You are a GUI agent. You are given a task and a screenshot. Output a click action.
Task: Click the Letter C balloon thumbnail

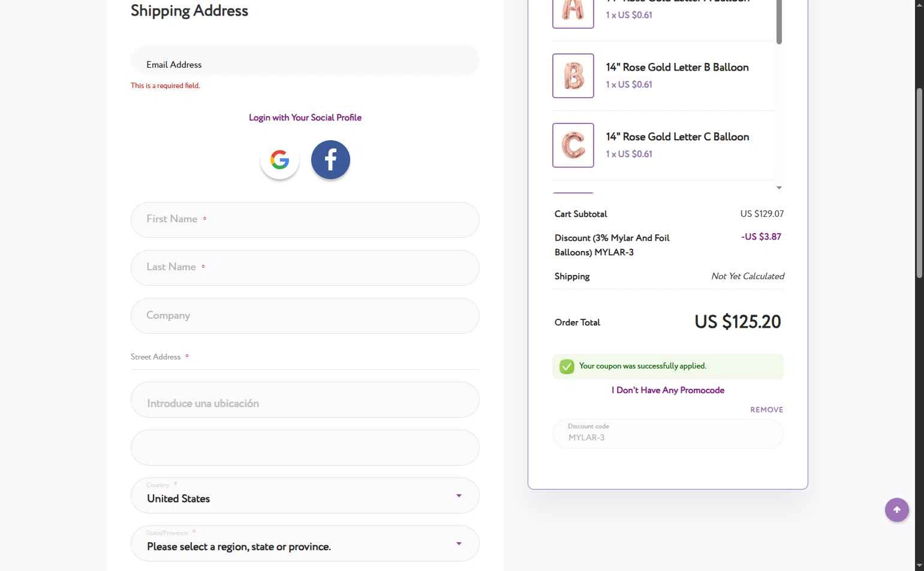(x=573, y=145)
